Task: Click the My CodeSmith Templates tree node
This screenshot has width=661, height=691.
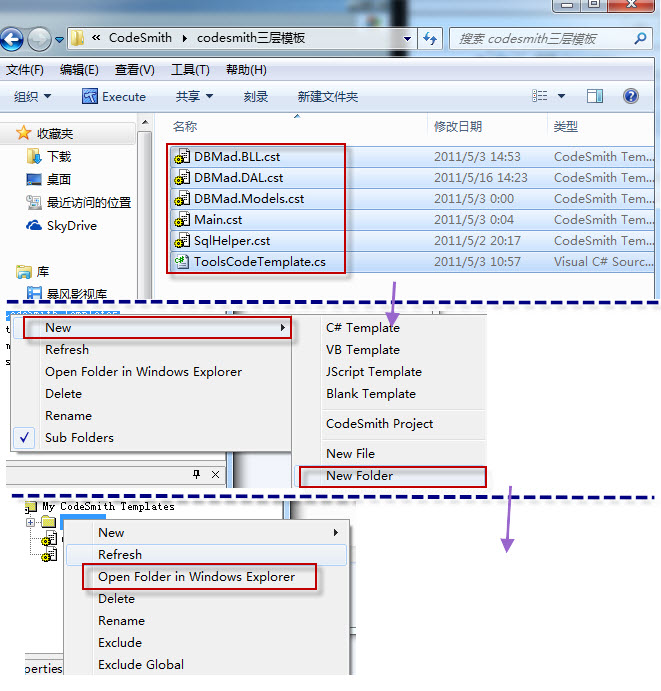Action: (108, 506)
